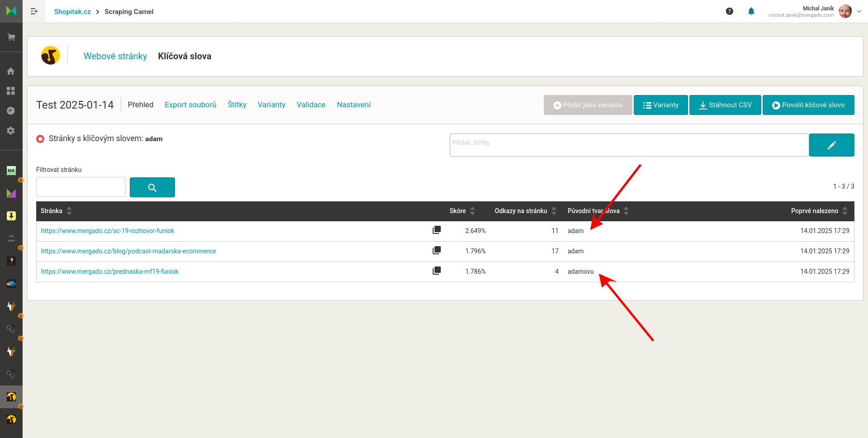Sort table by Skóre column
The image size is (868, 438).
472,211
